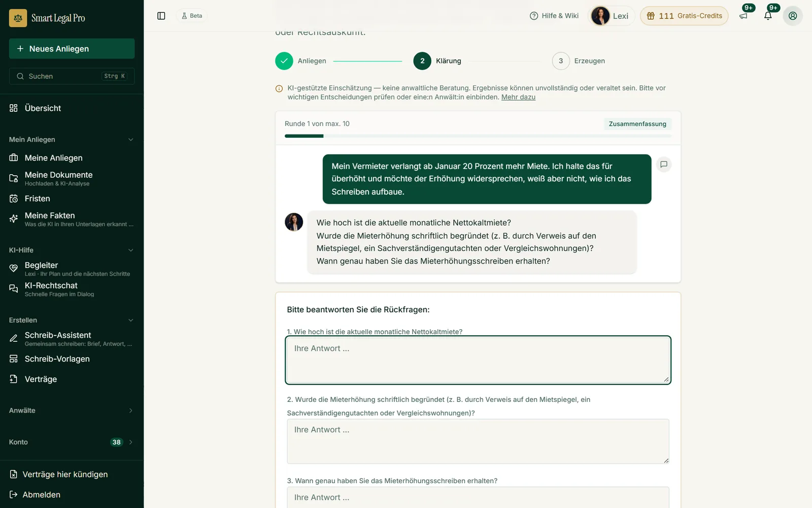Open the notifications bell icon
The width and height of the screenshot is (812, 508).
[768, 16]
